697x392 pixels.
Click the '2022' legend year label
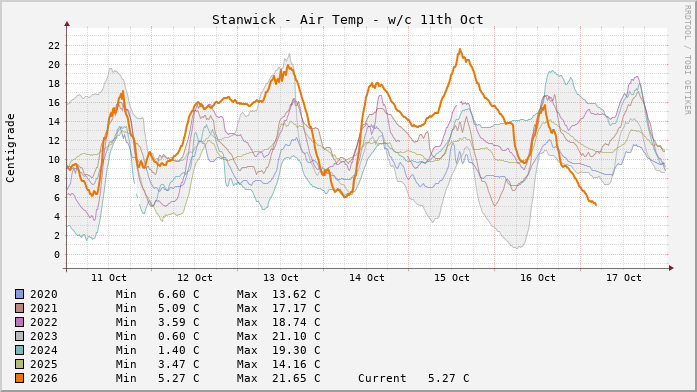pos(44,322)
